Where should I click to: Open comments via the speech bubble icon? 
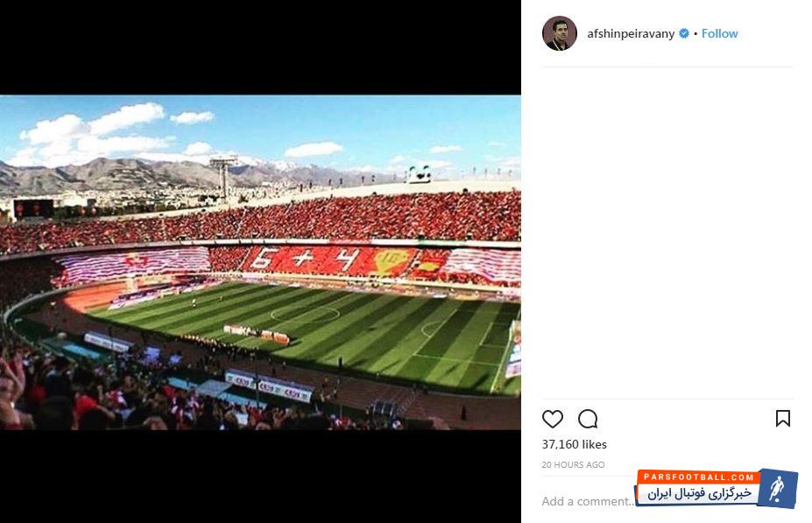point(588,419)
